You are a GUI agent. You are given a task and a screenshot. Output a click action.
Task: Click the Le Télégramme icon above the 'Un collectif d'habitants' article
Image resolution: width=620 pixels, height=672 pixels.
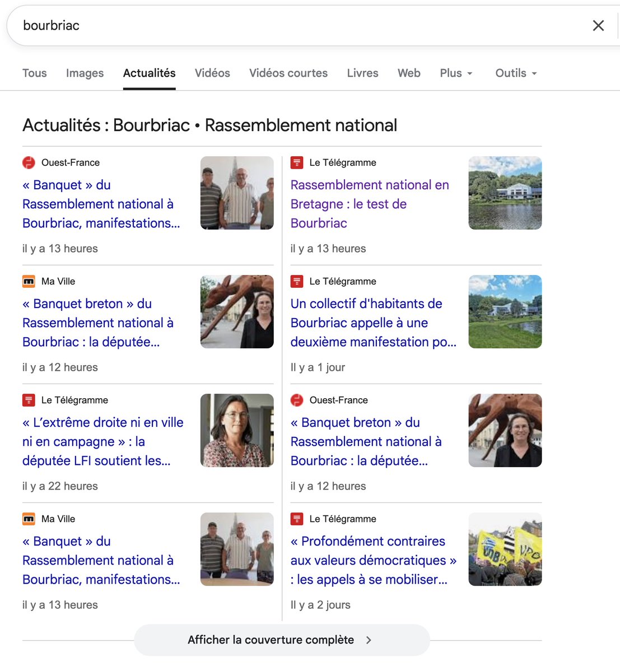point(297,281)
